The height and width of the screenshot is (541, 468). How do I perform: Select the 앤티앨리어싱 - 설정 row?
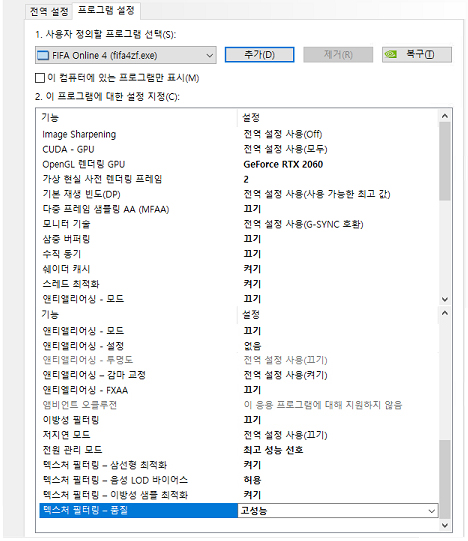(239, 345)
